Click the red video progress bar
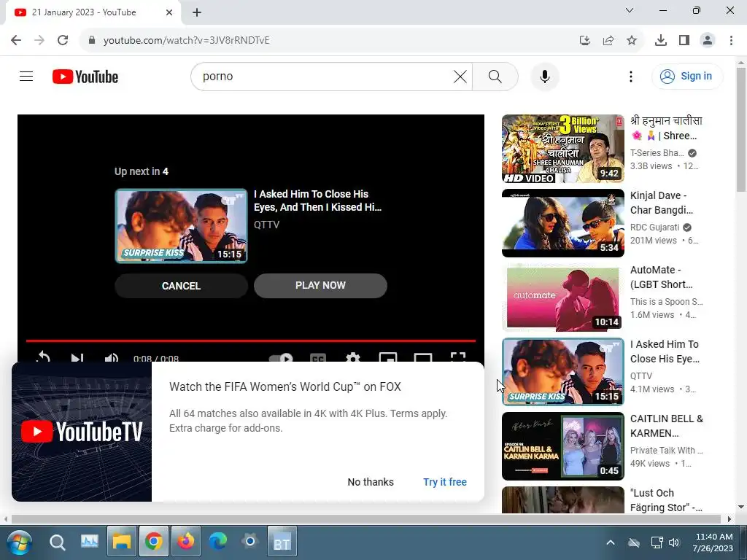The height and width of the screenshot is (560, 747). [251, 341]
